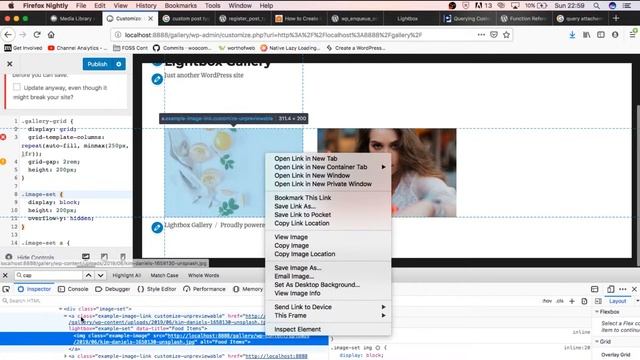
Task: Go back to previous page
Action: coord(8,35)
